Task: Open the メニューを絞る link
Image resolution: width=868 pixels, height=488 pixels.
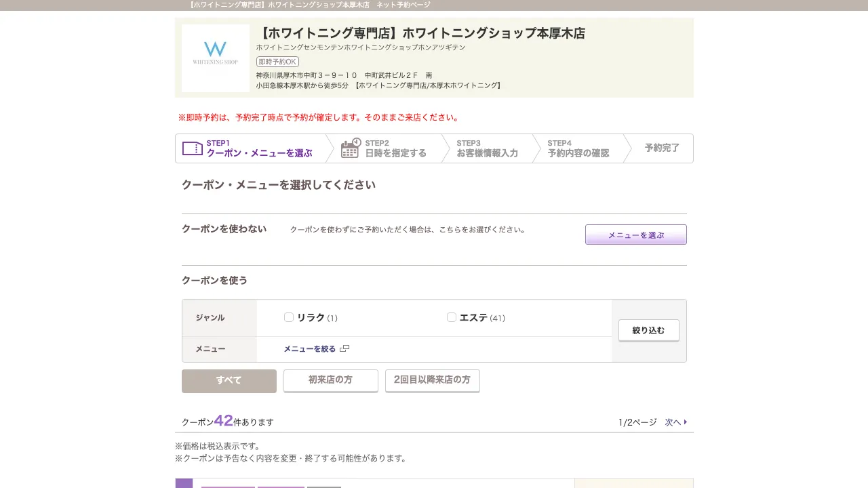Action: click(309, 348)
